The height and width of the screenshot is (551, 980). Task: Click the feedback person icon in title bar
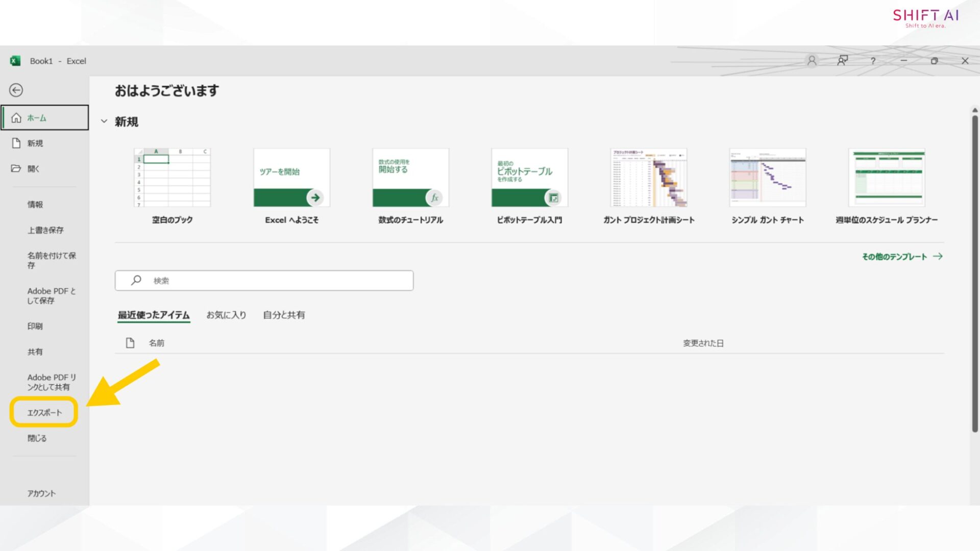(842, 61)
